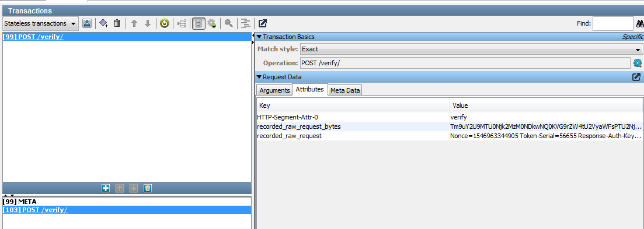Screen dimensions: 644x229
Task: Click the small up triangle above META list
Action: tap(5, 196)
